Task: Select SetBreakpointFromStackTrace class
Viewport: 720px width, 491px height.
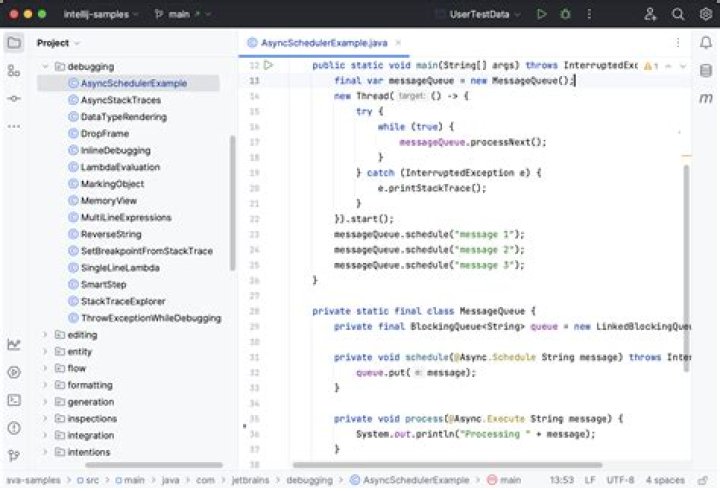Action: pos(146,251)
